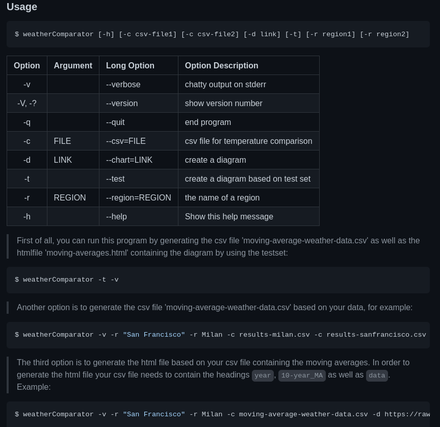Image resolution: width=440 pixels, height=427 pixels.
Task: Select the --csv=FILE cell
Action: tap(139, 141)
